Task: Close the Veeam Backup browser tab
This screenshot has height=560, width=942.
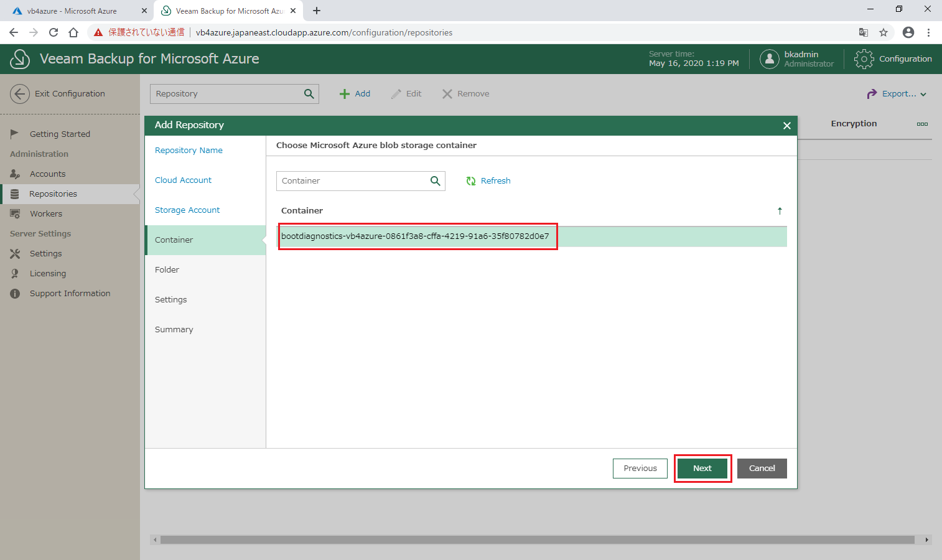Action: (293, 11)
